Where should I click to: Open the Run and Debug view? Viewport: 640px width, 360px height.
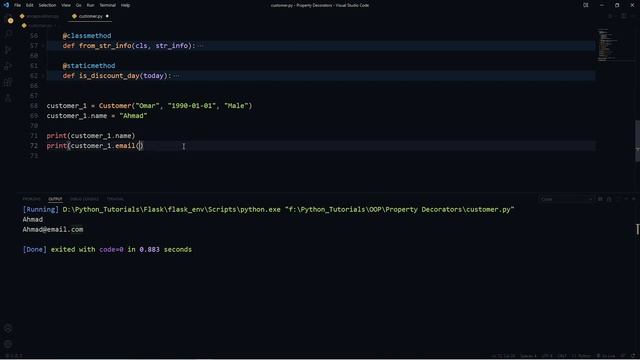coord(8,66)
